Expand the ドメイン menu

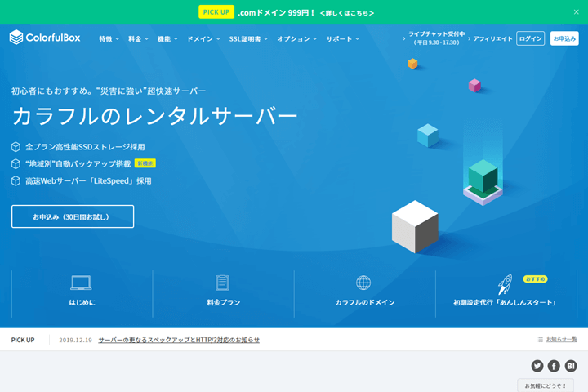(203, 38)
